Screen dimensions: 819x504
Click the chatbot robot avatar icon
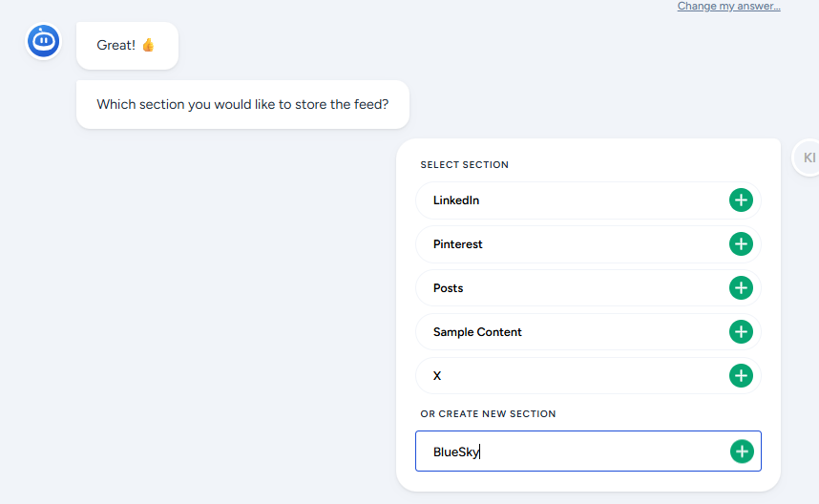point(44,41)
